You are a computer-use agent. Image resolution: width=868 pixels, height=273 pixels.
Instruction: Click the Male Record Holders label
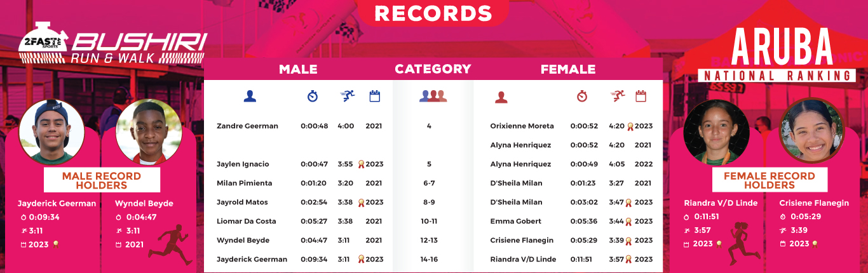coord(102,180)
